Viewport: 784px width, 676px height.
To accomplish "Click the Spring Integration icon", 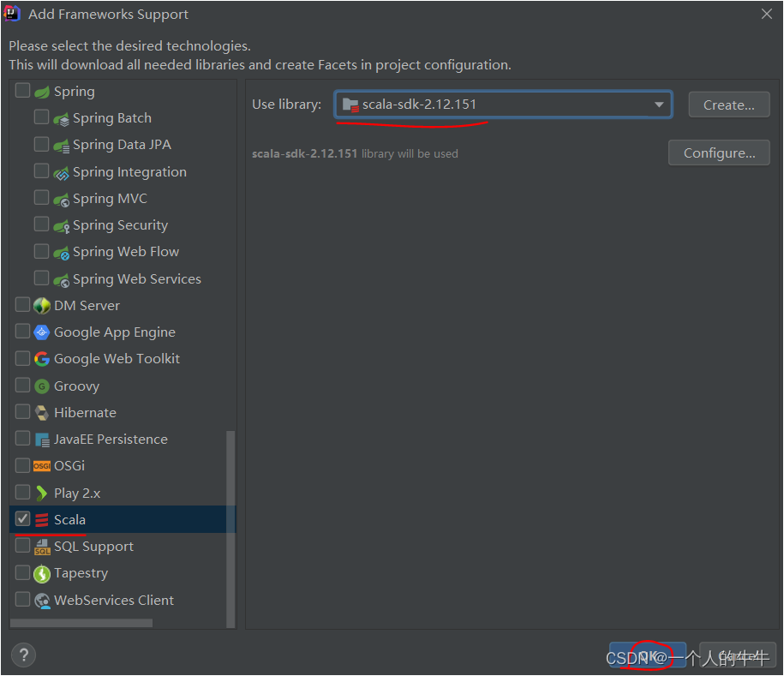I will tap(61, 172).
